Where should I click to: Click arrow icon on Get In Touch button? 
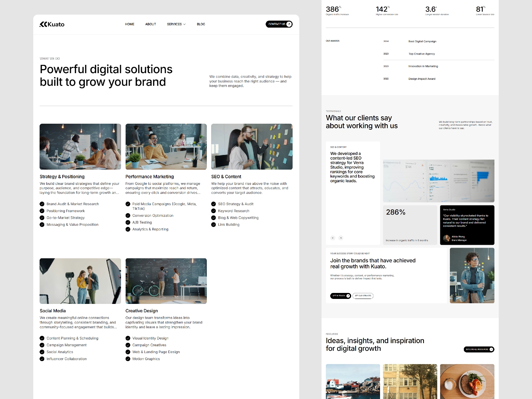tap(348, 296)
